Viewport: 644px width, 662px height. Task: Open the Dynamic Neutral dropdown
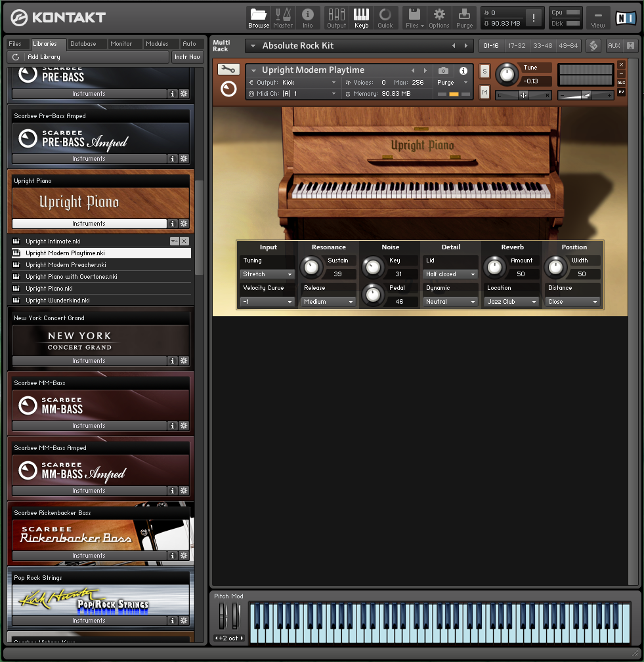tap(450, 301)
